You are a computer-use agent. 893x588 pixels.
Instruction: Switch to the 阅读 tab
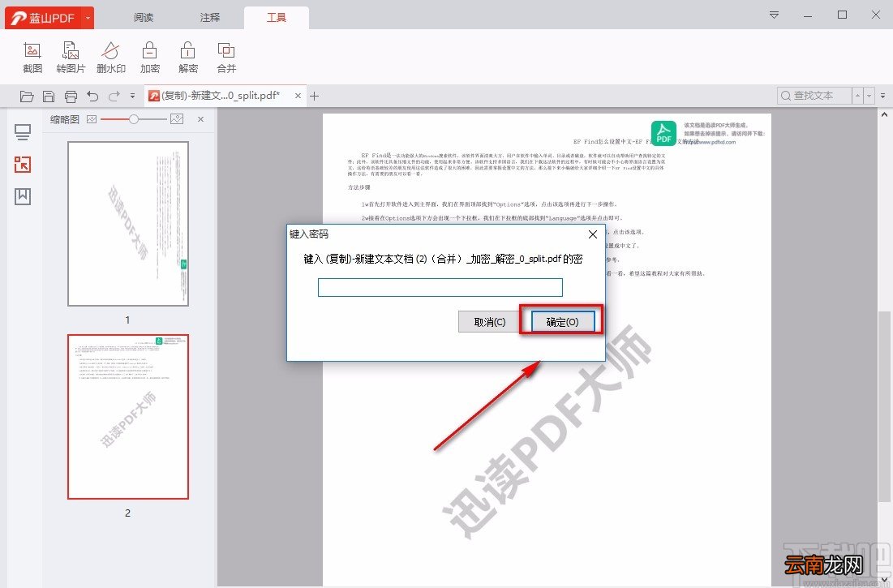click(x=144, y=18)
